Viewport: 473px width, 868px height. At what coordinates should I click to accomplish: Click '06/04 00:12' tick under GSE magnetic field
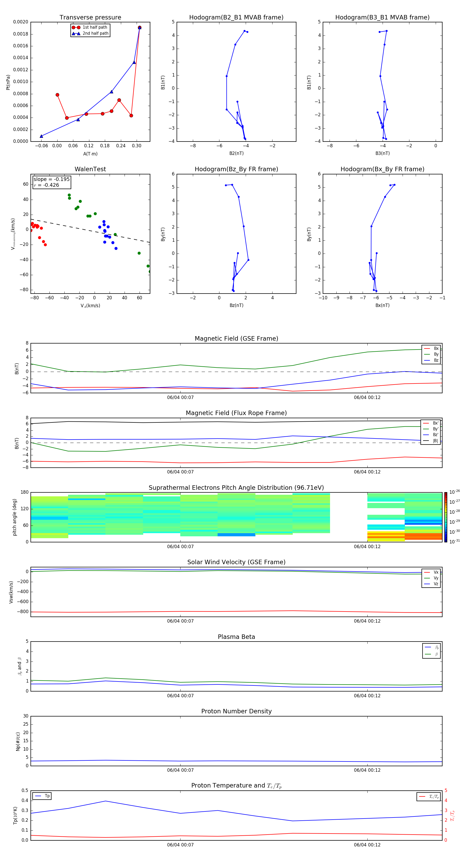tap(367, 398)
